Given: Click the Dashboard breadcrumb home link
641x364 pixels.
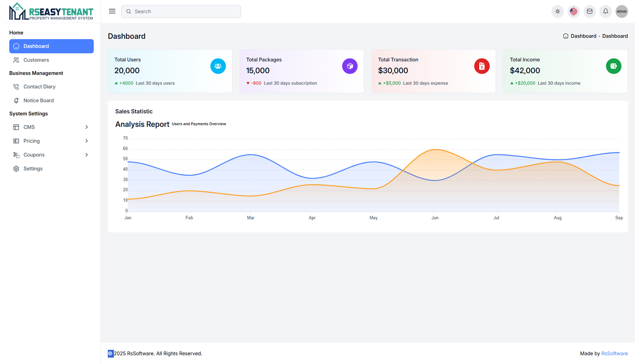Looking at the screenshot, I should coord(583,36).
